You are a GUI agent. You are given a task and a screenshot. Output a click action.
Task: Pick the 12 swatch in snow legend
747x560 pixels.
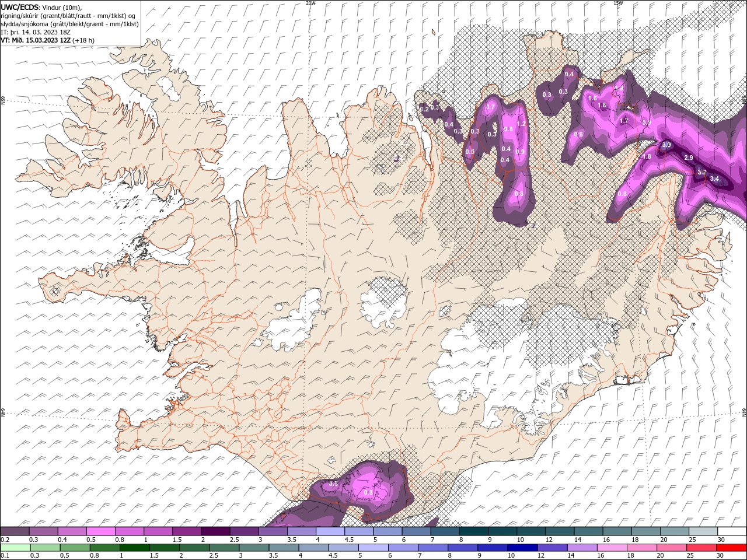tap(559, 531)
